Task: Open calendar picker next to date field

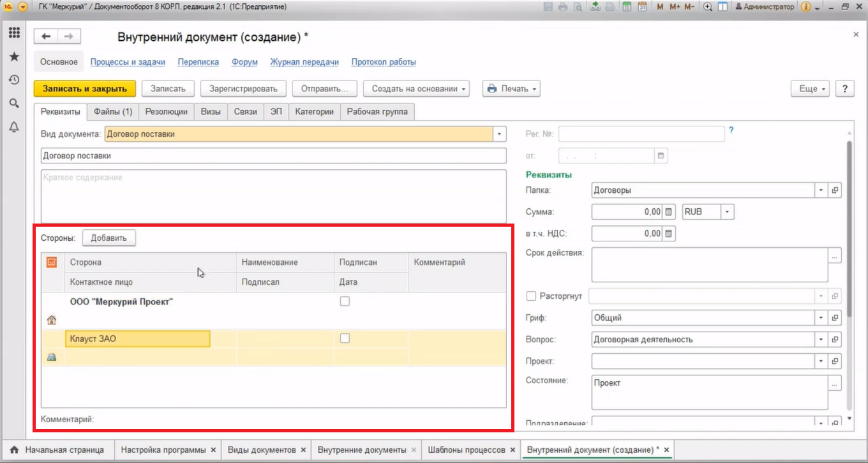Action: [661, 155]
